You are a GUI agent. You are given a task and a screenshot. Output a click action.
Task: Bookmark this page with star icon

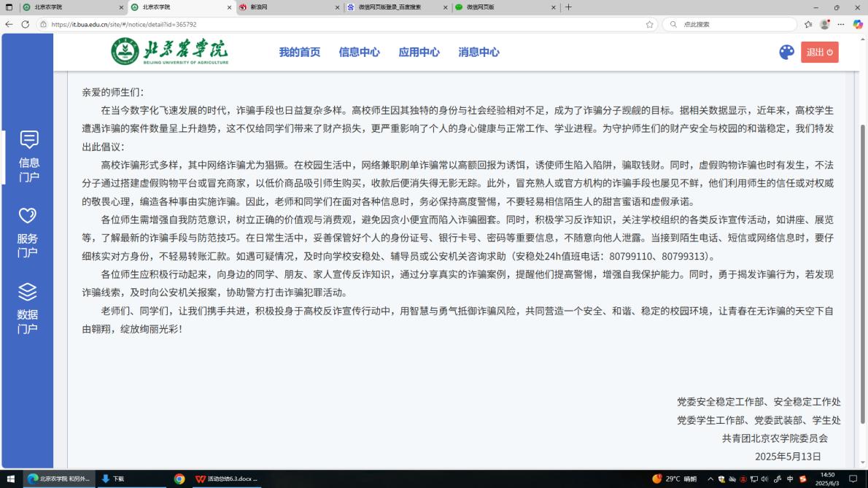pos(649,24)
